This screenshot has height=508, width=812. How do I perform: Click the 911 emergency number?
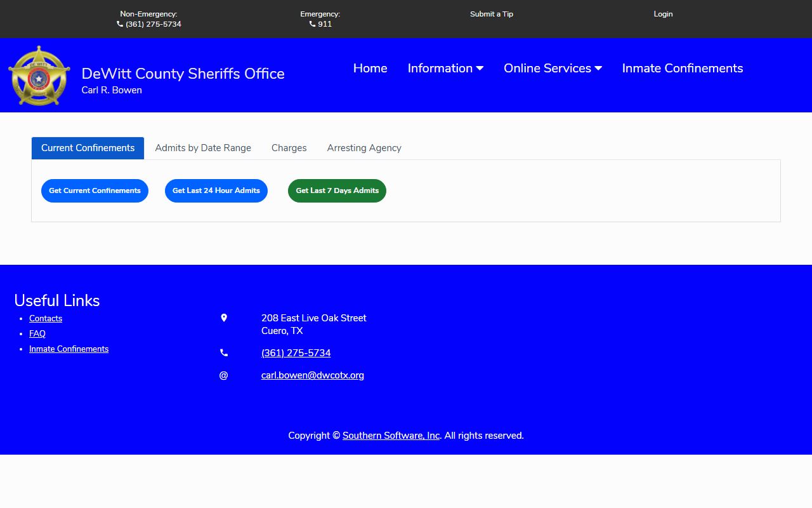pos(325,24)
